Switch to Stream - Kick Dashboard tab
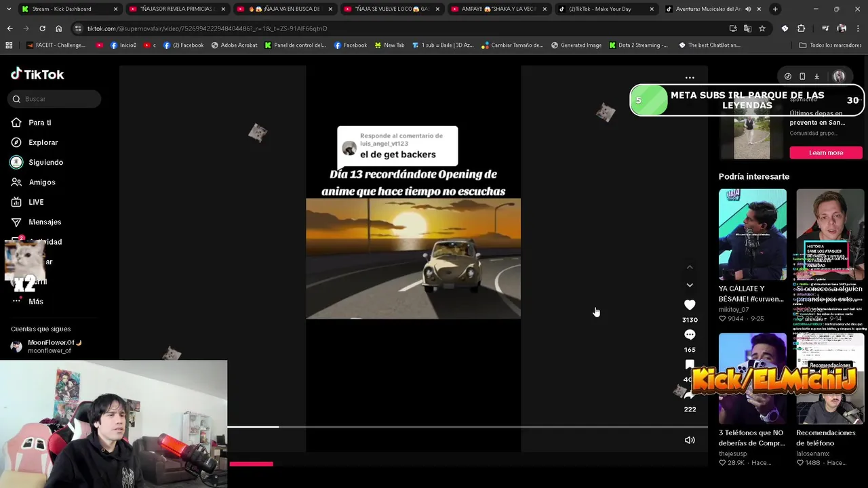This screenshot has height=488, width=868. click(x=68, y=9)
